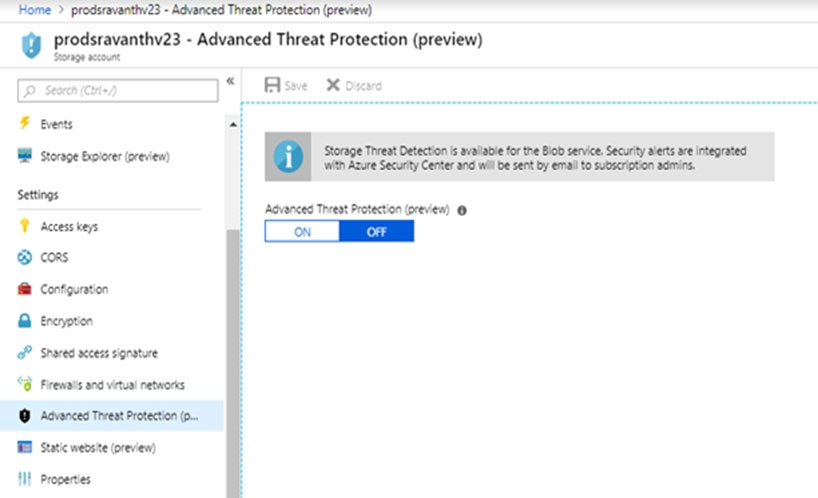
Task: Click the Save button label
Action: point(296,86)
